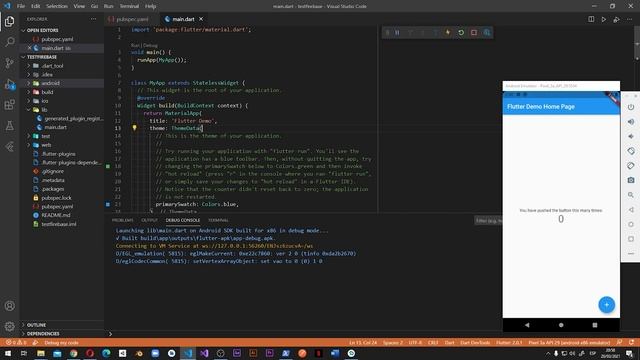This screenshot has width=640, height=360.
Task: Open File Explorer from the Windows taskbar
Action: pyautogui.click(x=41, y=353)
